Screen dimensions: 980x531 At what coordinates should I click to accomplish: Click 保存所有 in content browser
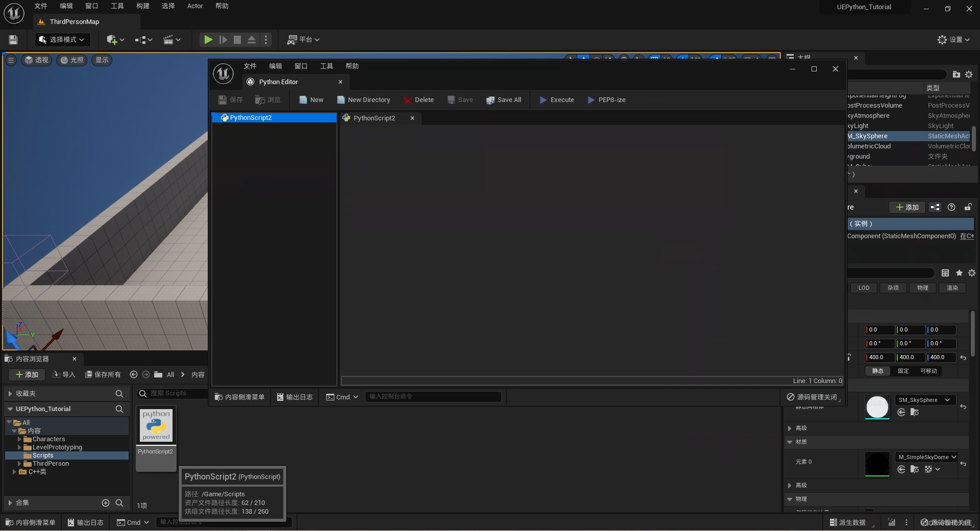pos(103,375)
